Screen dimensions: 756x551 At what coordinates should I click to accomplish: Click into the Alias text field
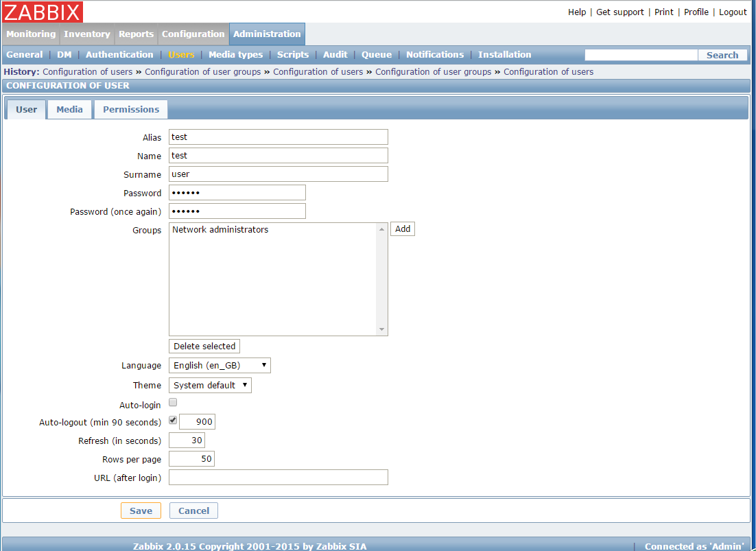click(x=278, y=137)
